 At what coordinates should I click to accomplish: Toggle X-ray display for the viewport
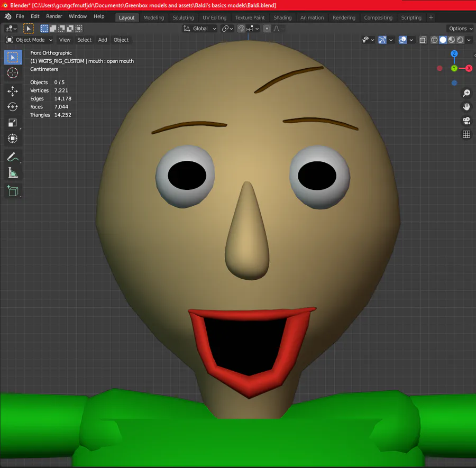pyautogui.click(x=423, y=40)
